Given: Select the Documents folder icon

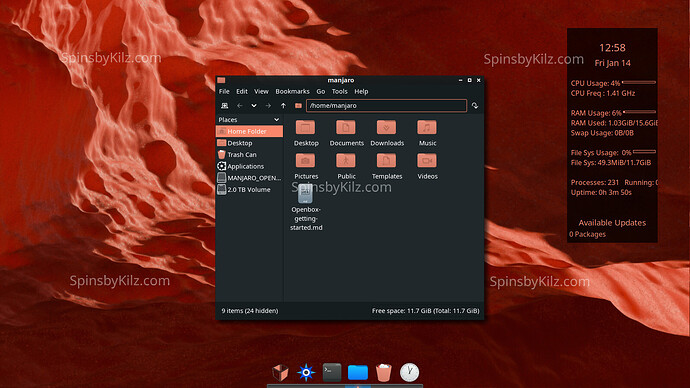Looking at the screenshot, I should coord(346,133).
